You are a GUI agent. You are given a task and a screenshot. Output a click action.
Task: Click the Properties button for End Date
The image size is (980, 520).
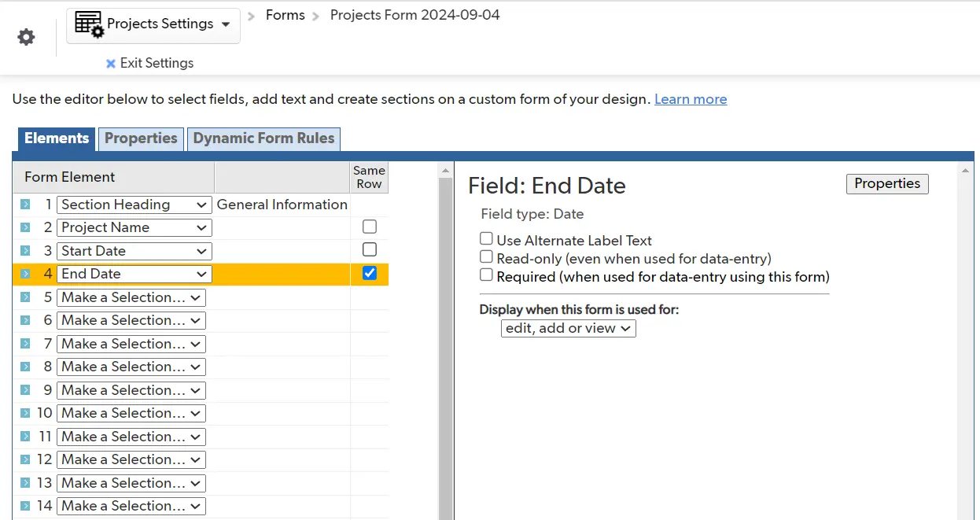pyautogui.click(x=887, y=183)
